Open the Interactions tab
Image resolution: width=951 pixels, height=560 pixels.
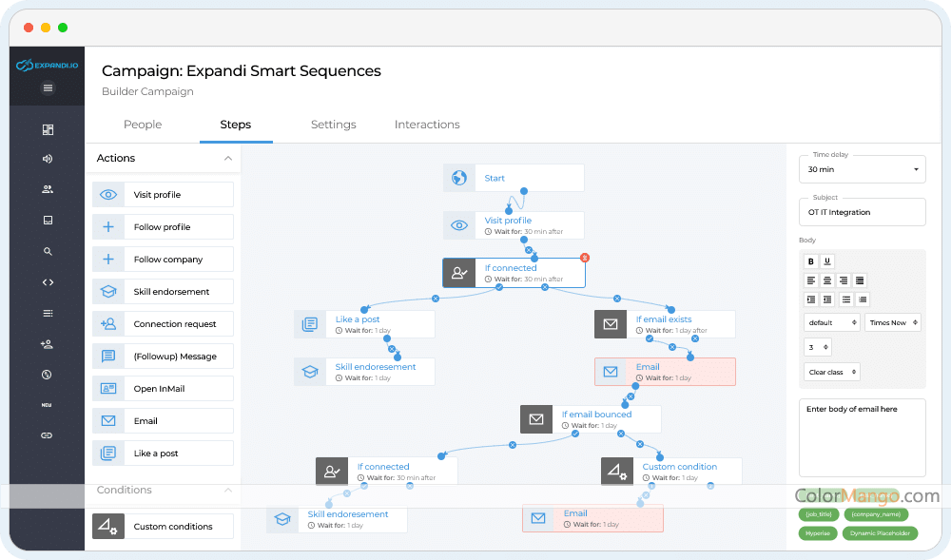pyautogui.click(x=427, y=125)
